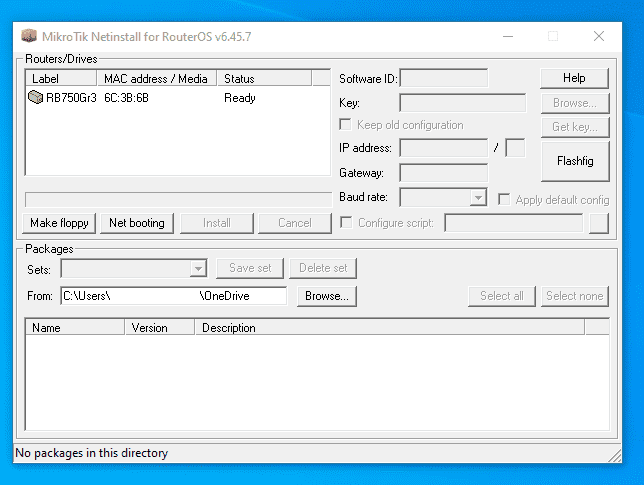Check the Configure script option
644x485 pixels.
tap(346, 223)
